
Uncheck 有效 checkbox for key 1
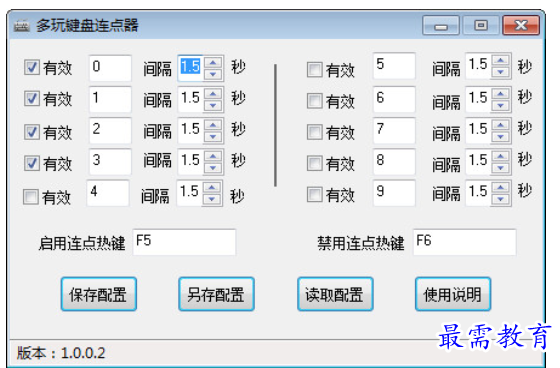pyautogui.click(x=31, y=99)
